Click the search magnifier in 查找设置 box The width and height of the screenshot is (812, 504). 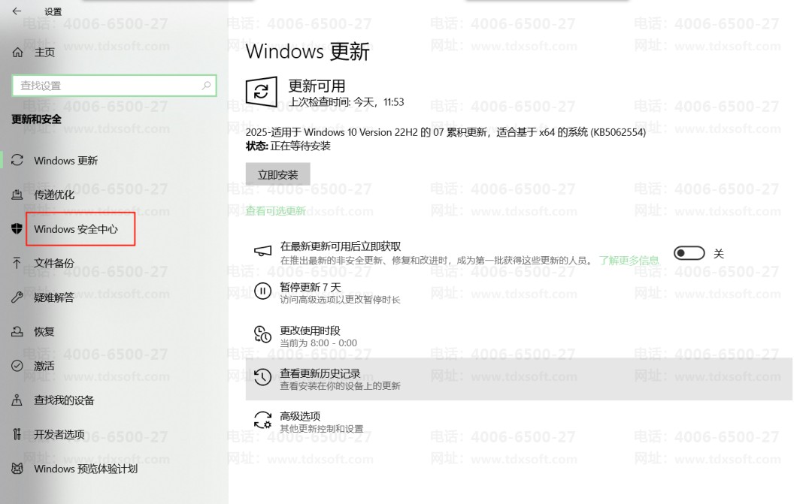click(x=206, y=86)
